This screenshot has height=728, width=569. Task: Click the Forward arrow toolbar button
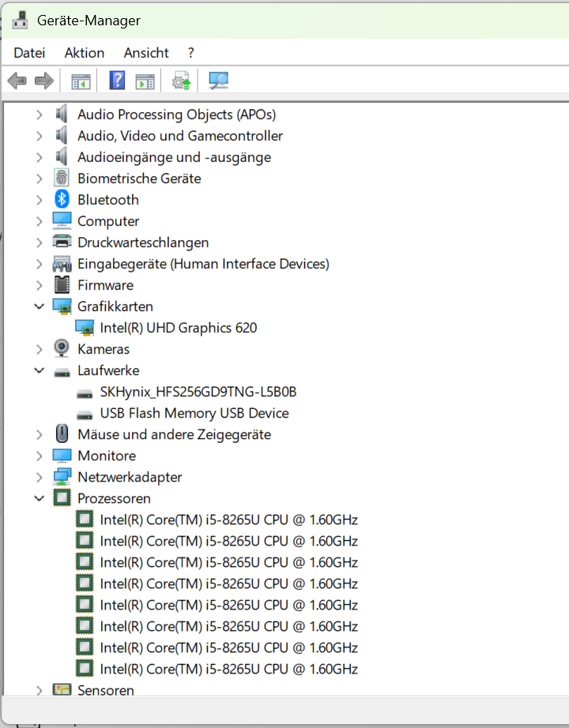coord(44,81)
